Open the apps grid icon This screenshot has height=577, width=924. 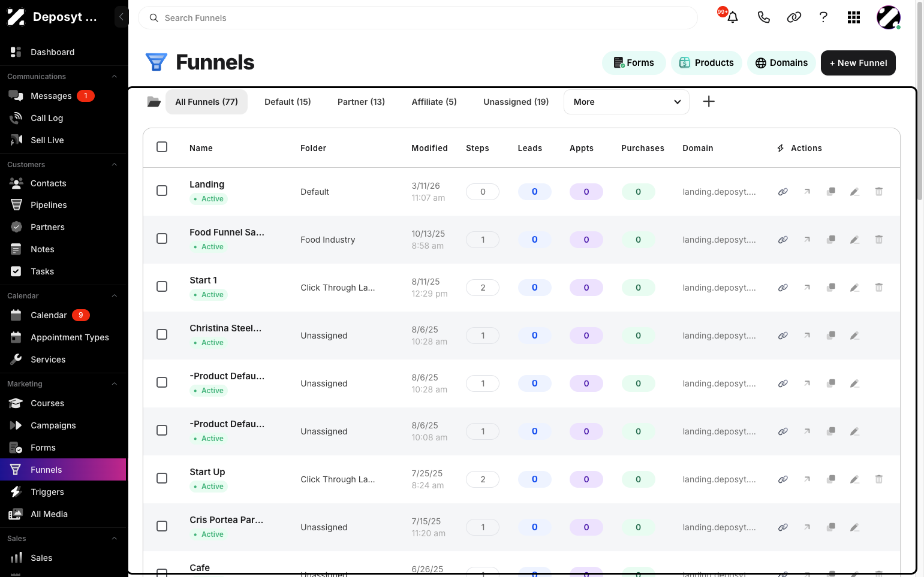(854, 17)
